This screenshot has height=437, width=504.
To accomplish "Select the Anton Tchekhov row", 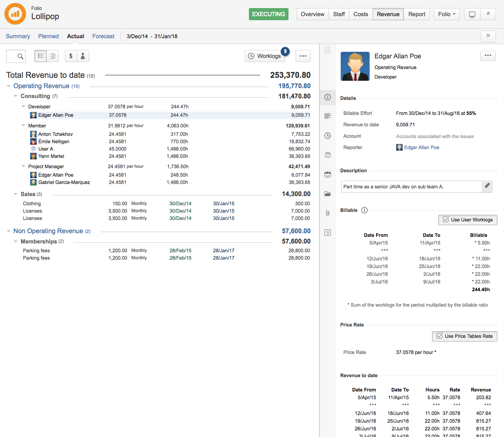I will [x=55, y=134].
